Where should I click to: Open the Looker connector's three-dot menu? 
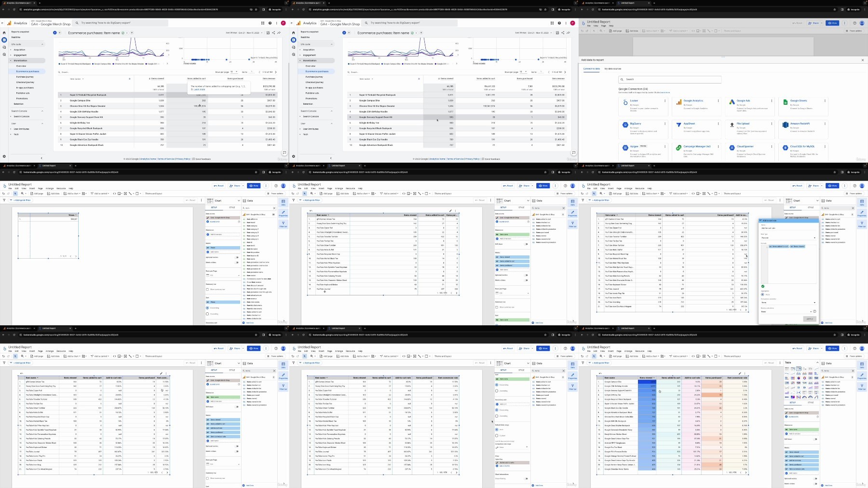click(x=665, y=100)
